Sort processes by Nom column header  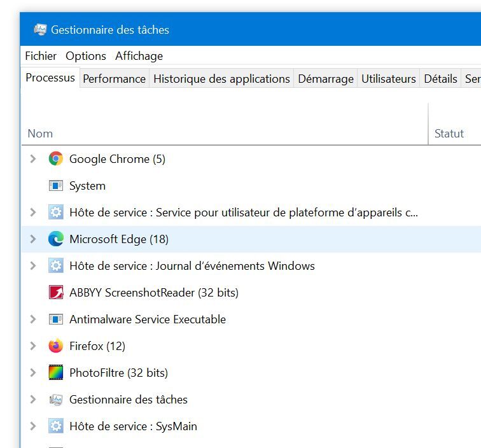click(x=40, y=134)
